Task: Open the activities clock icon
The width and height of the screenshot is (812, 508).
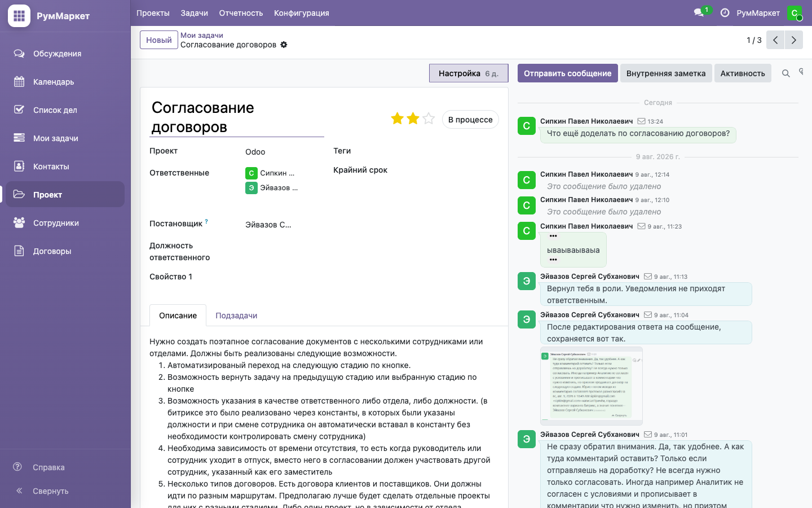Action: (x=725, y=13)
